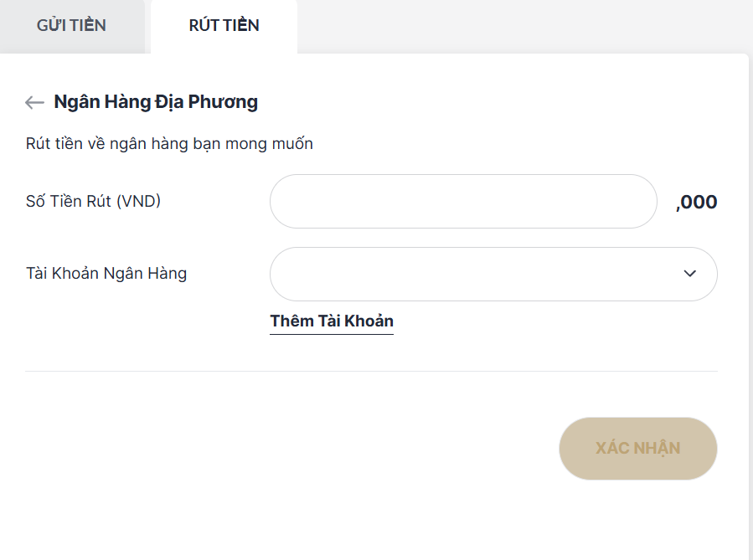Click the withdrawal instruction text below the heading
Screen dimensions: 753x560
[168, 143]
